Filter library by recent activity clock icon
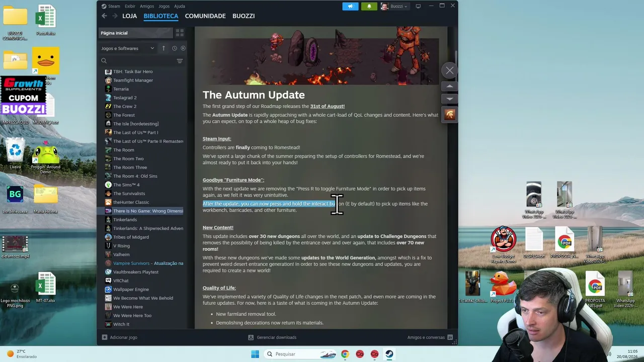 tap(175, 48)
